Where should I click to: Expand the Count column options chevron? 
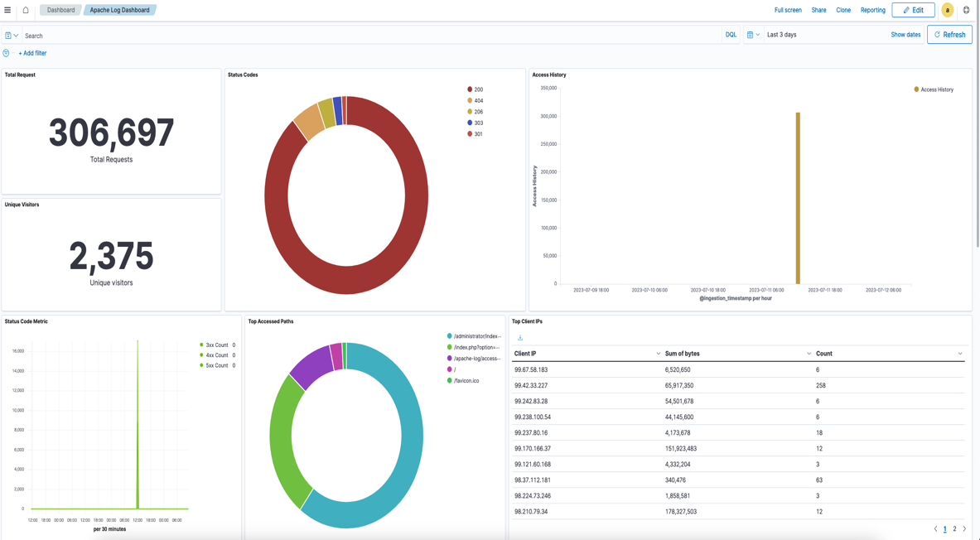[960, 354]
